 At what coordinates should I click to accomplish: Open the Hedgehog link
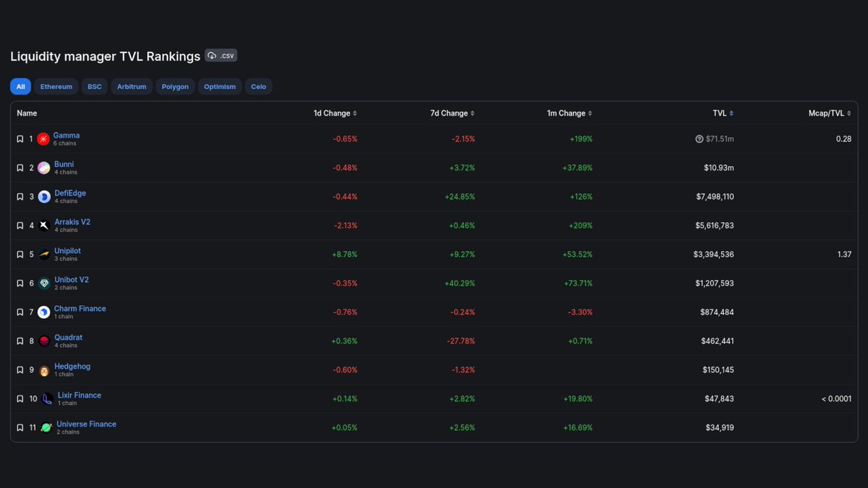pyautogui.click(x=72, y=367)
